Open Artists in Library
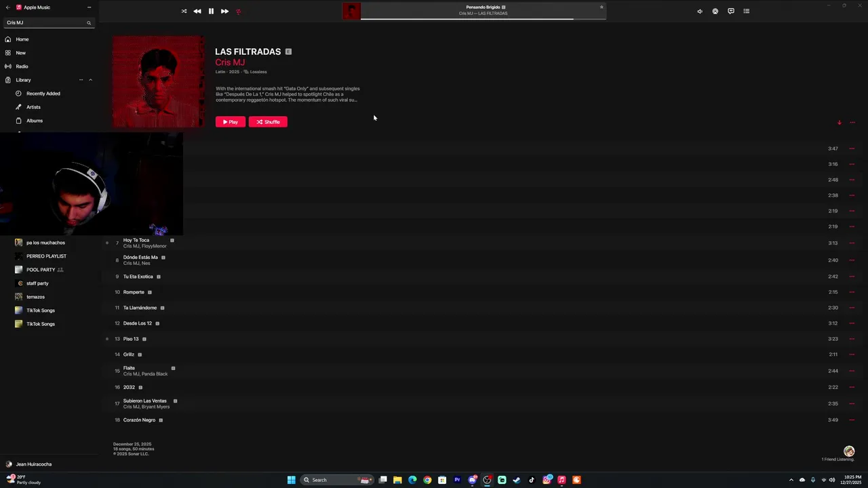Image resolution: width=868 pixels, height=488 pixels. [x=33, y=107]
